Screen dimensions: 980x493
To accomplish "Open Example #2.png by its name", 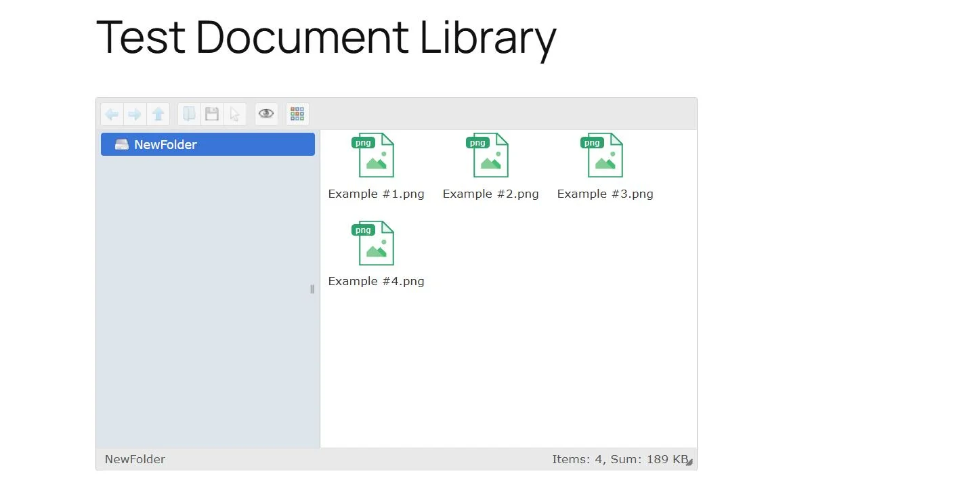I will (x=490, y=194).
